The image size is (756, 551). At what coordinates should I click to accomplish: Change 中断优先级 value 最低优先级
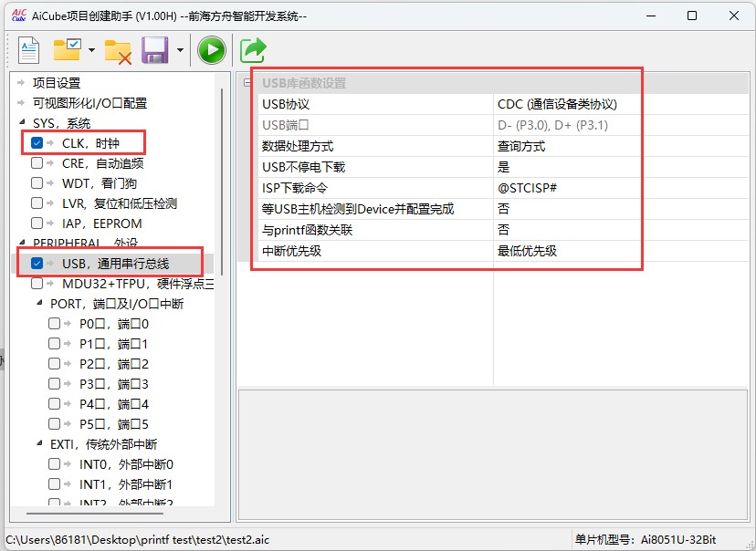527,251
